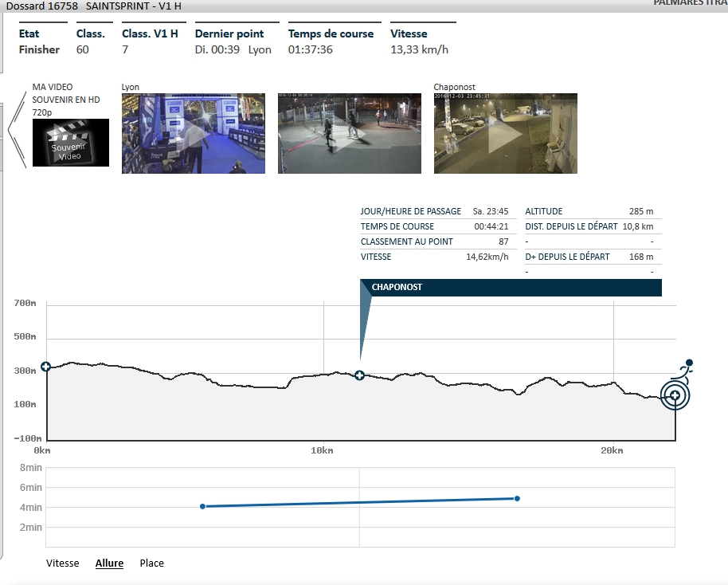Click the Etat column heading

coord(29,34)
